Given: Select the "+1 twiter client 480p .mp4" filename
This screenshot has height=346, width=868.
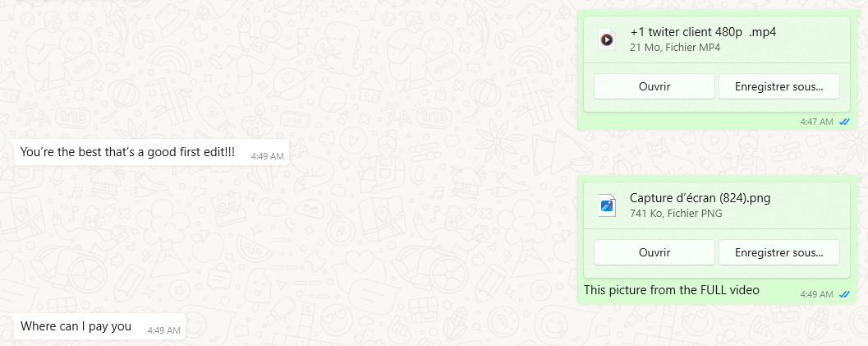Looking at the screenshot, I should coord(703,32).
